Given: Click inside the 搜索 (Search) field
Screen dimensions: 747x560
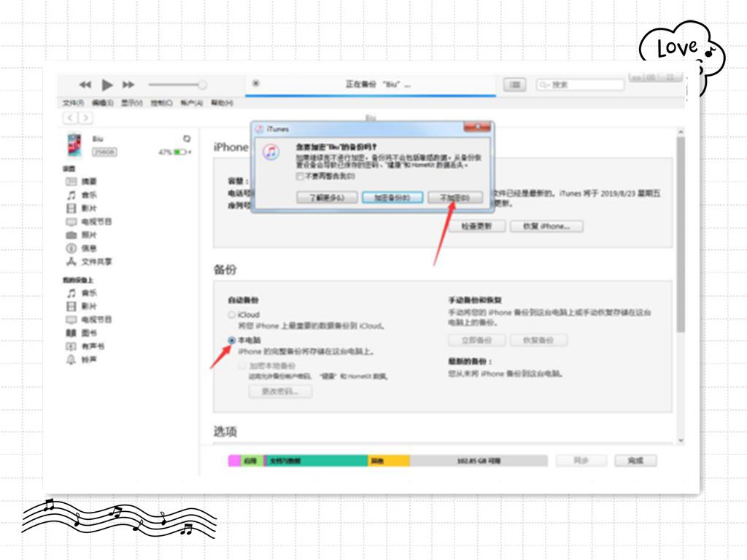Looking at the screenshot, I should coord(580,85).
